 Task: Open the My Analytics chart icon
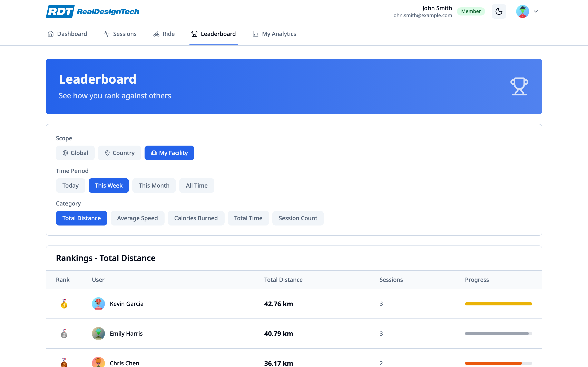tap(255, 34)
